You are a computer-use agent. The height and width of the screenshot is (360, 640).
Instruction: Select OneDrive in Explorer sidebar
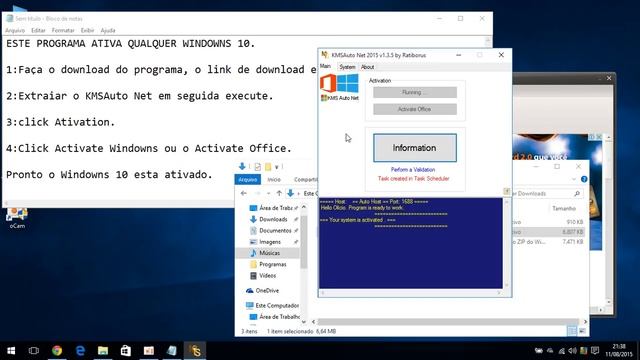coord(262,291)
